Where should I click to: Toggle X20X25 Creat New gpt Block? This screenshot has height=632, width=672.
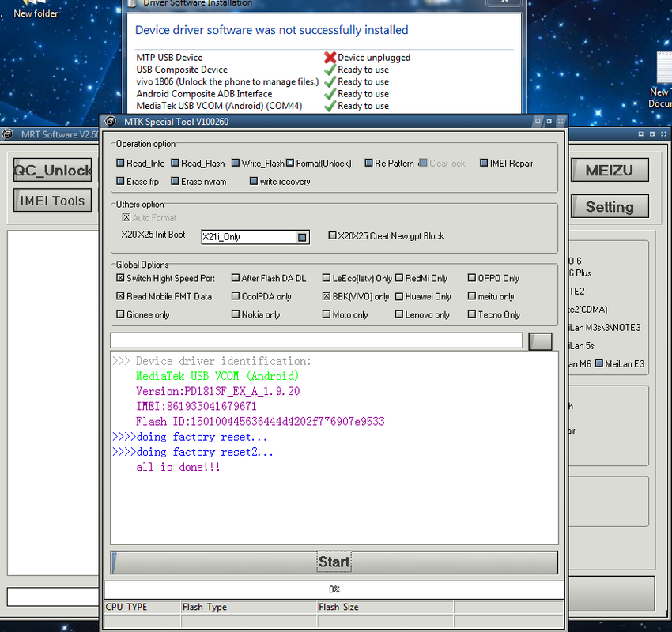[332, 235]
